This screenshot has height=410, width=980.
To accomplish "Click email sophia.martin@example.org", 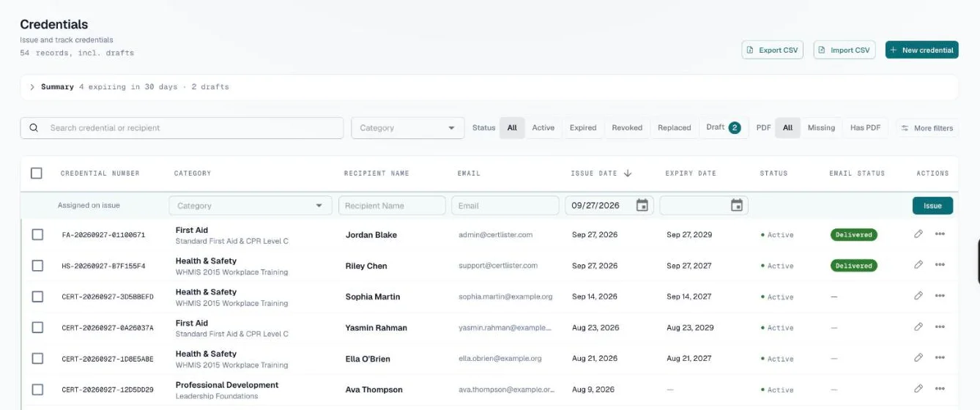I will pyautogui.click(x=505, y=297).
